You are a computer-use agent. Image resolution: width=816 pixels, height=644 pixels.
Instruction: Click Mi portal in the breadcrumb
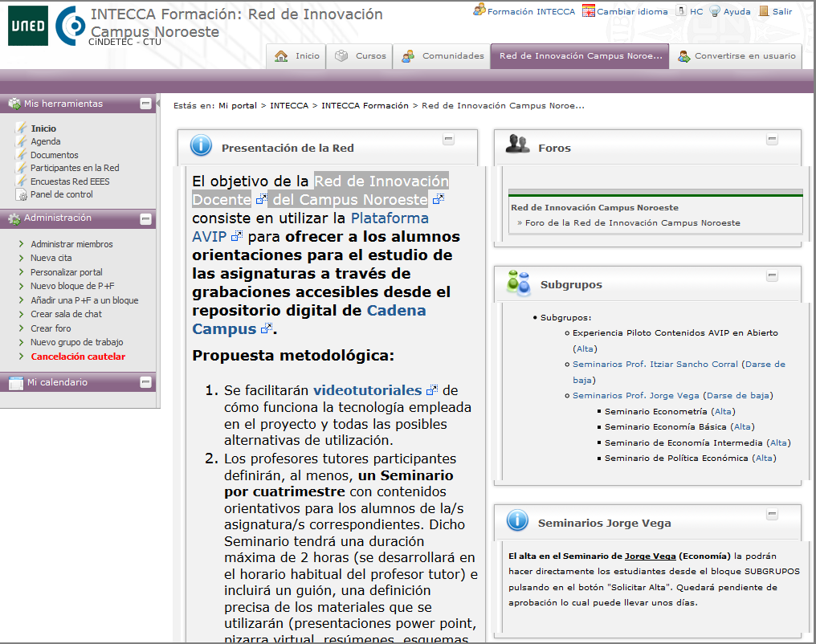[x=238, y=106]
